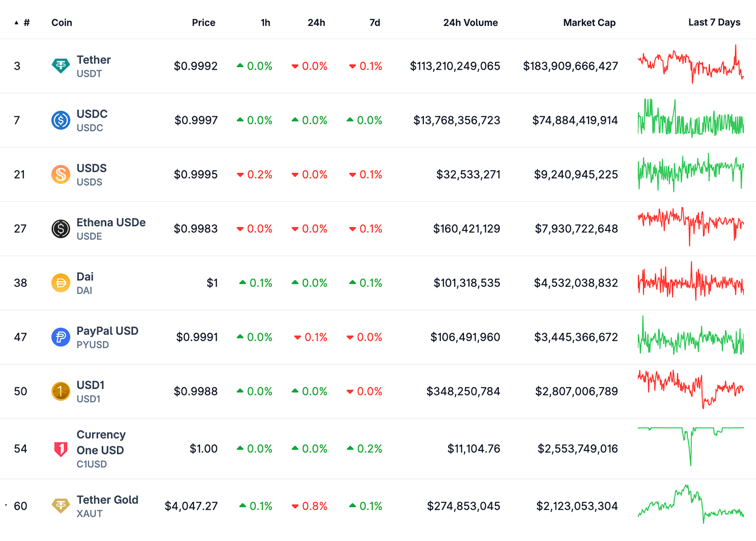756x541 pixels.
Task: Click the USDC coin logo icon
Action: point(61,120)
